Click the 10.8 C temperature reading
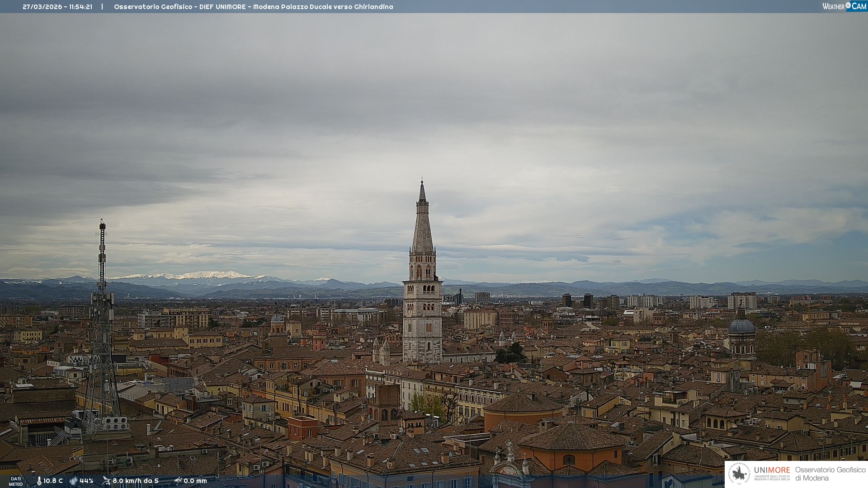The width and height of the screenshot is (868, 488). 53,481
